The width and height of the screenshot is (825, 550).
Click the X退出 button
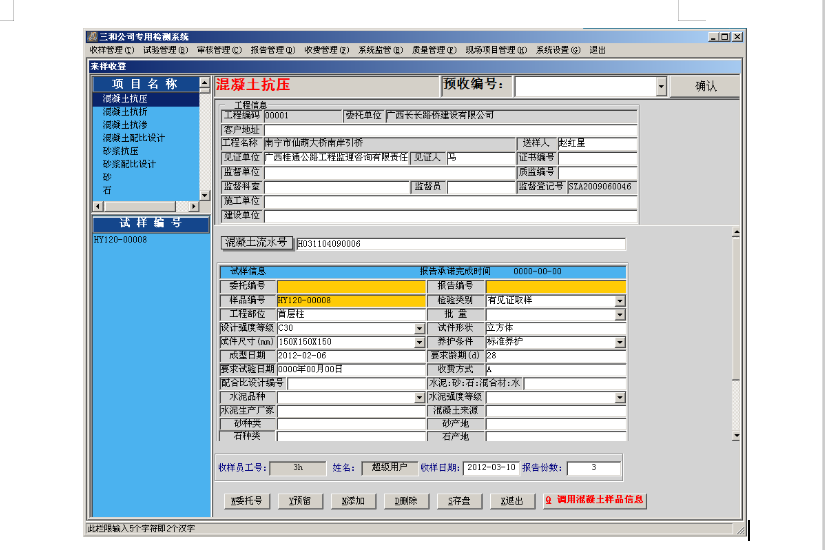pyautogui.click(x=512, y=501)
